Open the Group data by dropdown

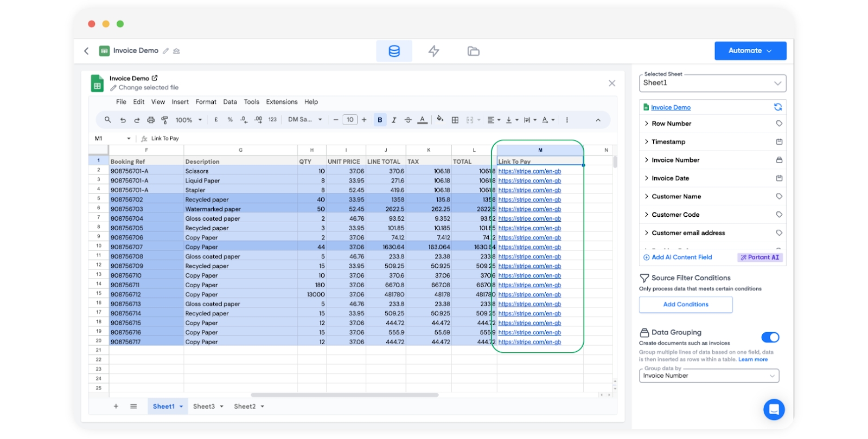pyautogui.click(x=709, y=376)
